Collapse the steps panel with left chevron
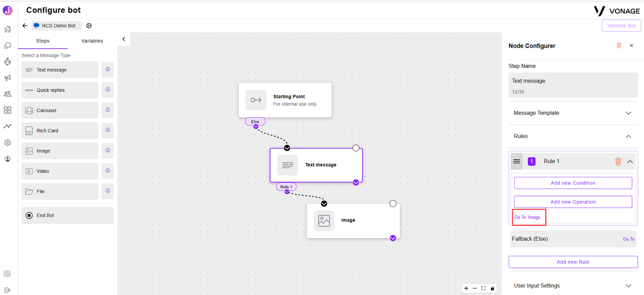 click(x=124, y=39)
